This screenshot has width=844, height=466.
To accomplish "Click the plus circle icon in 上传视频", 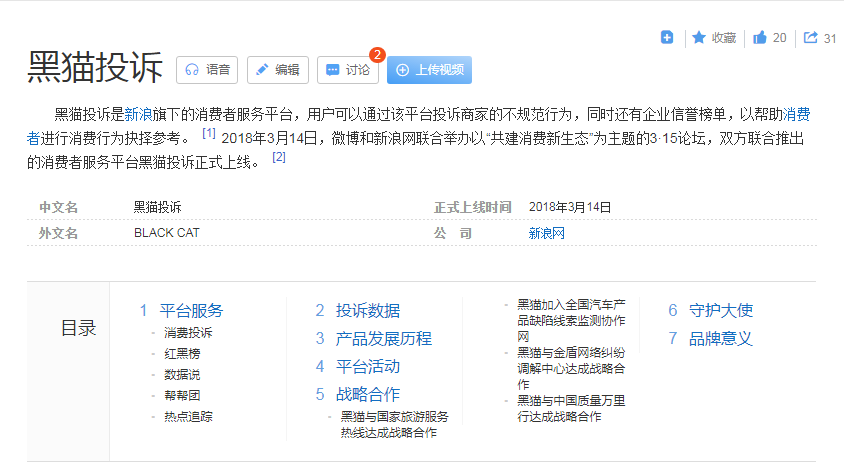I will click(402, 70).
